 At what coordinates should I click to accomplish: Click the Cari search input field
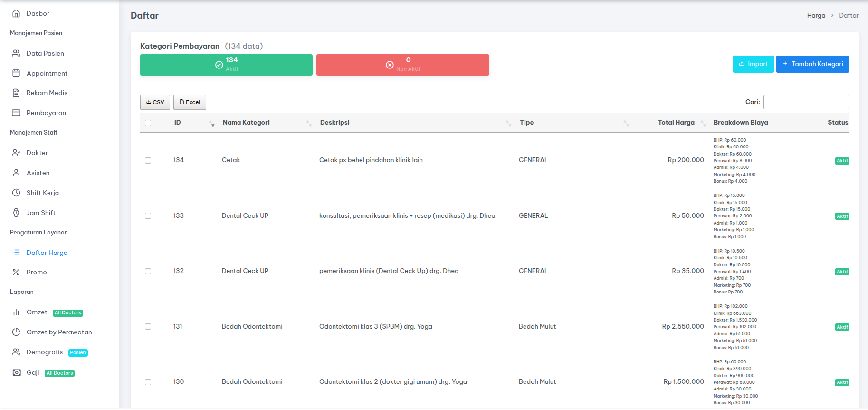[x=806, y=102]
